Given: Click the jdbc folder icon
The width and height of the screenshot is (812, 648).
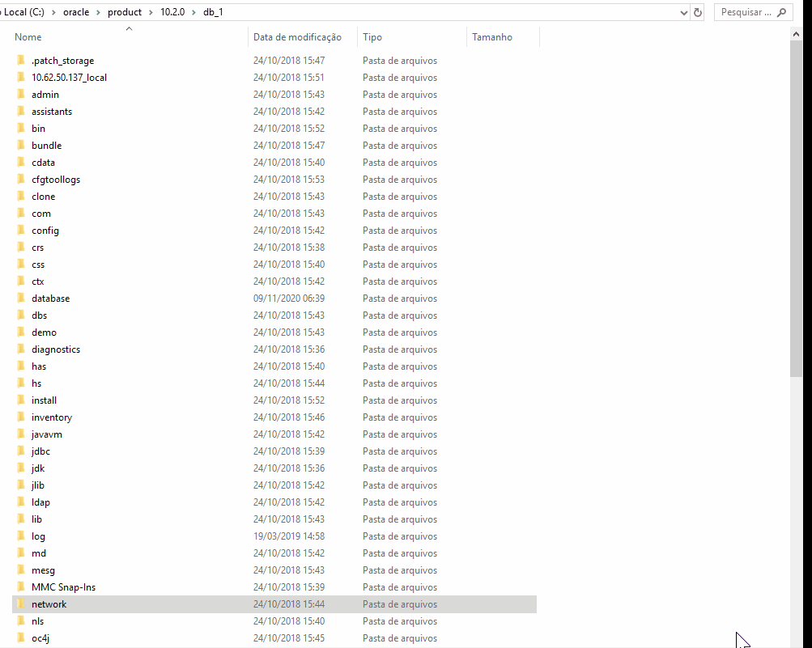Looking at the screenshot, I should tap(21, 451).
